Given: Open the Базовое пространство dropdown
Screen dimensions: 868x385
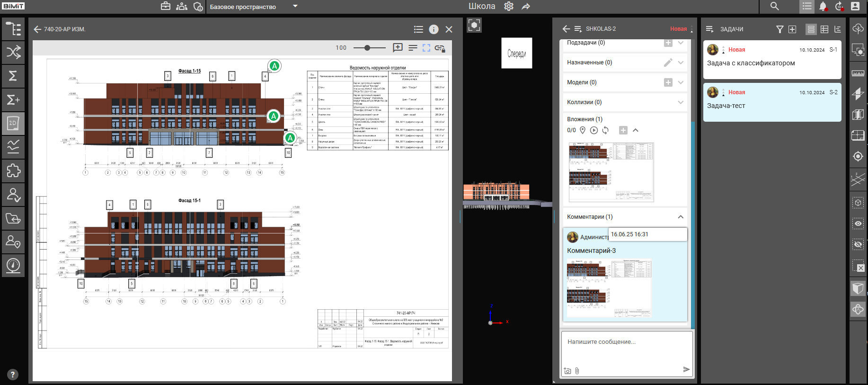Looking at the screenshot, I should tap(295, 7).
